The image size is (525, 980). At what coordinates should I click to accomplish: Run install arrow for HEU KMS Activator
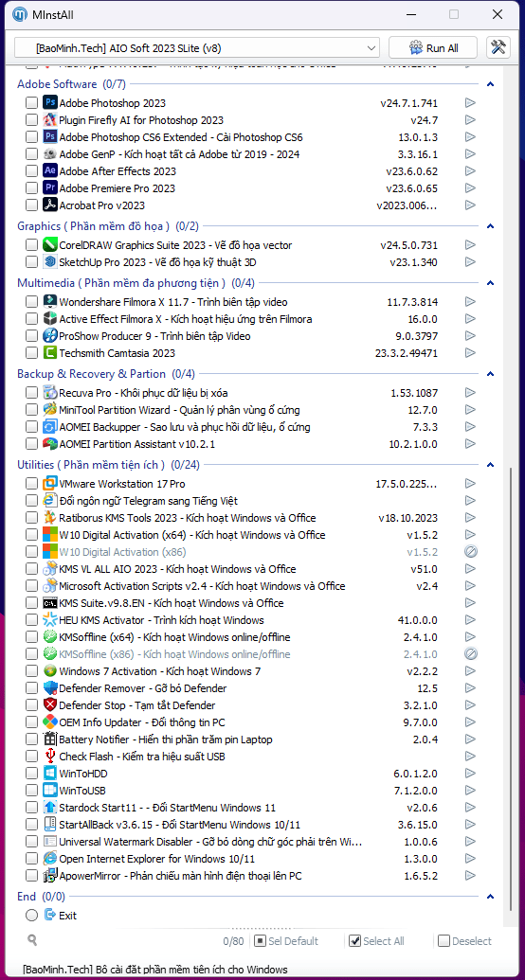[x=471, y=620]
